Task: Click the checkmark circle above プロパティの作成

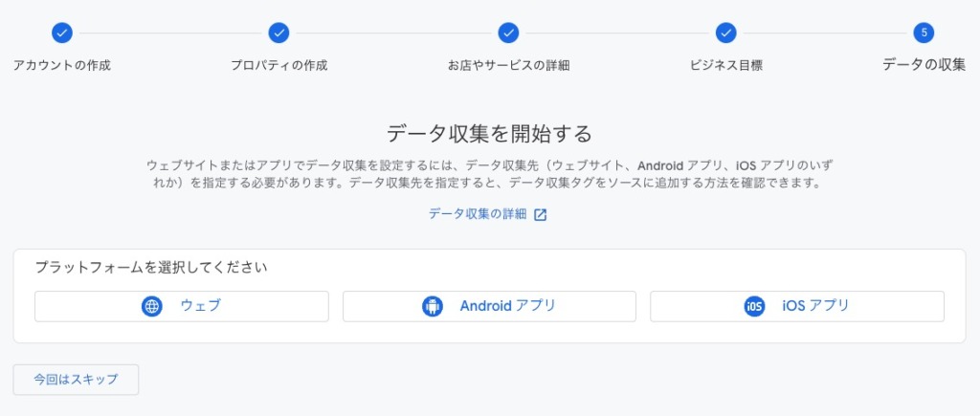Action: coord(278,33)
